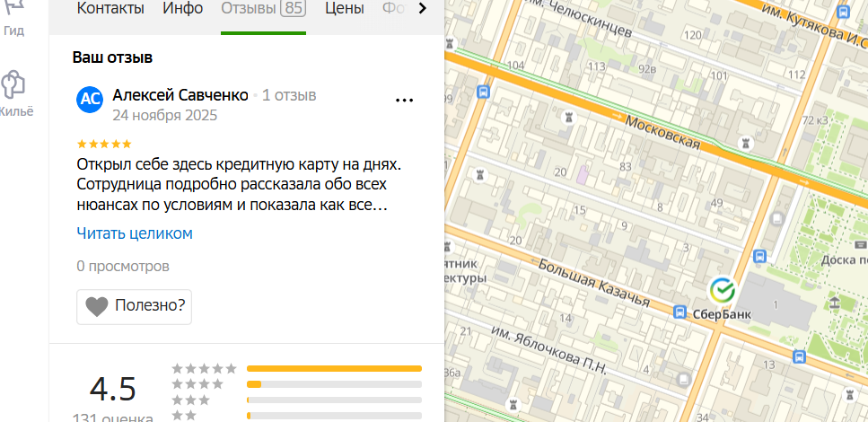Image resolution: width=868 pixels, height=422 pixels.
Task: Click the Читать целиком link
Action: click(x=135, y=233)
